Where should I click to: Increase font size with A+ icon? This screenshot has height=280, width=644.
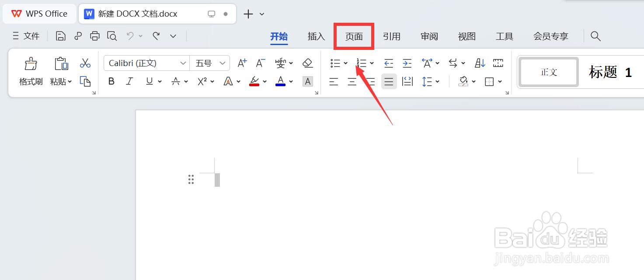(241, 63)
